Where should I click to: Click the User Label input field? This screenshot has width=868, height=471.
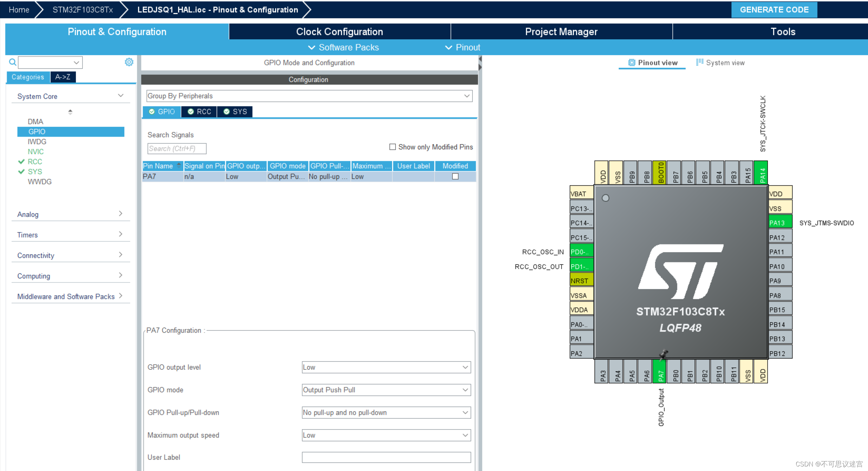386,457
